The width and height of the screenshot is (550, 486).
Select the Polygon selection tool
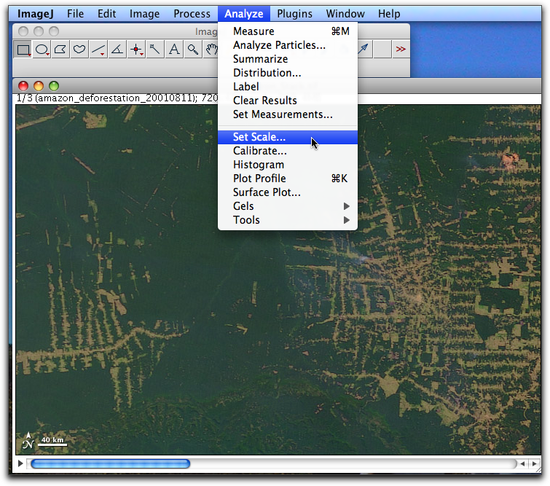(61, 49)
